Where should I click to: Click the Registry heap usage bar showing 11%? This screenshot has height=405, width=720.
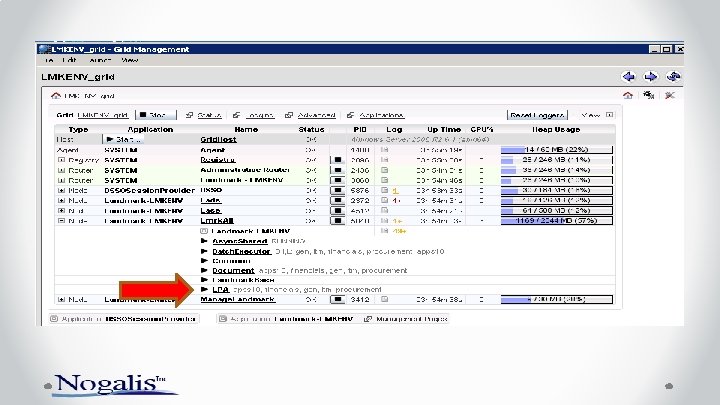557,160
